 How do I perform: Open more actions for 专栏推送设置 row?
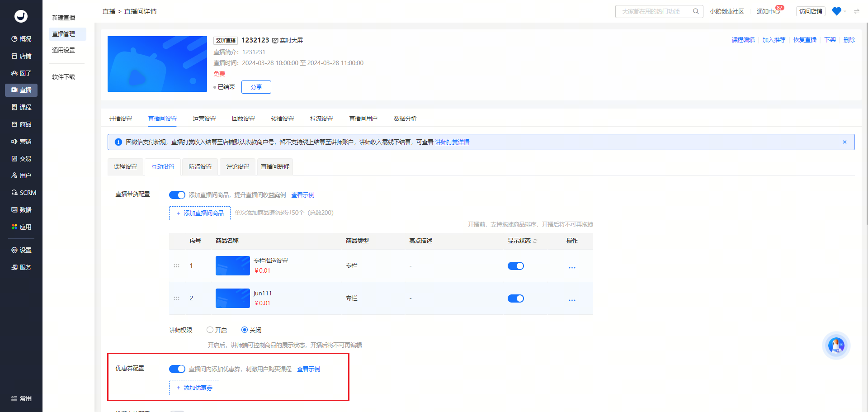coord(572,267)
